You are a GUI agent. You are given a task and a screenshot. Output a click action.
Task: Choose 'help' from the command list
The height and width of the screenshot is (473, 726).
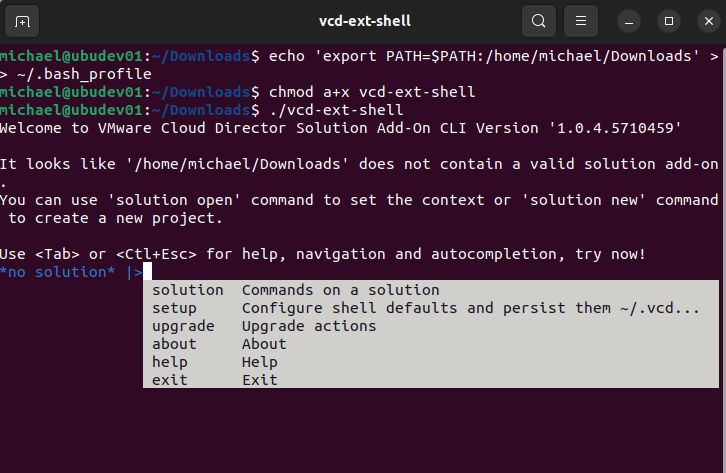[x=170, y=362]
